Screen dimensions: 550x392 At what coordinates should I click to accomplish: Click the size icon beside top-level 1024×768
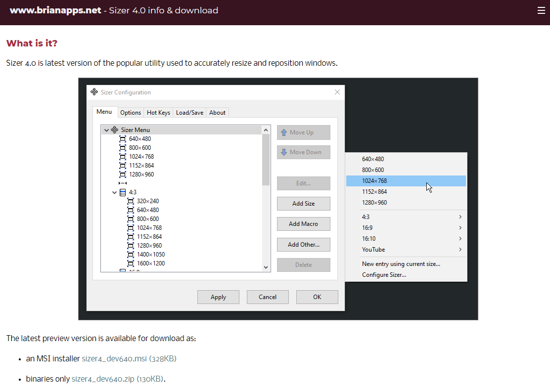(123, 157)
